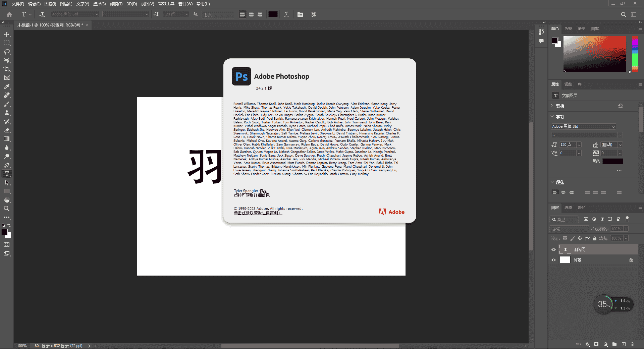Click the text color swatch in options bar
The height and width of the screenshot is (349, 644).
pos(273,14)
